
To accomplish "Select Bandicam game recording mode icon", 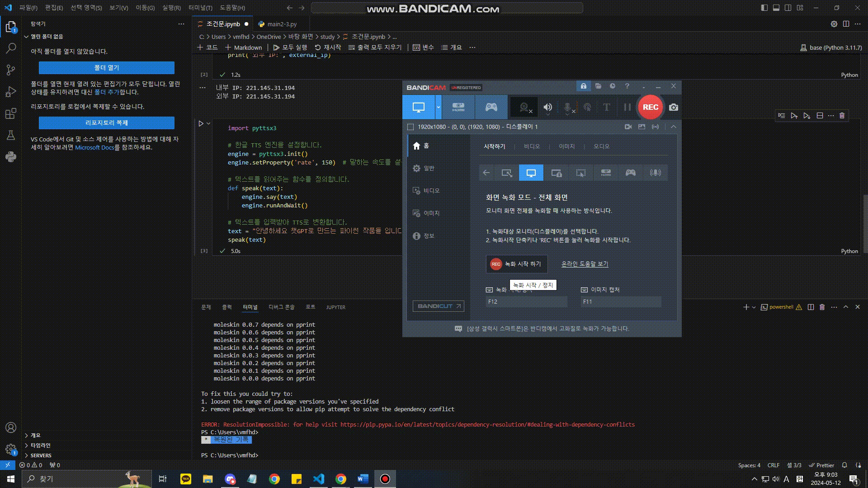I will click(x=491, y=107).
